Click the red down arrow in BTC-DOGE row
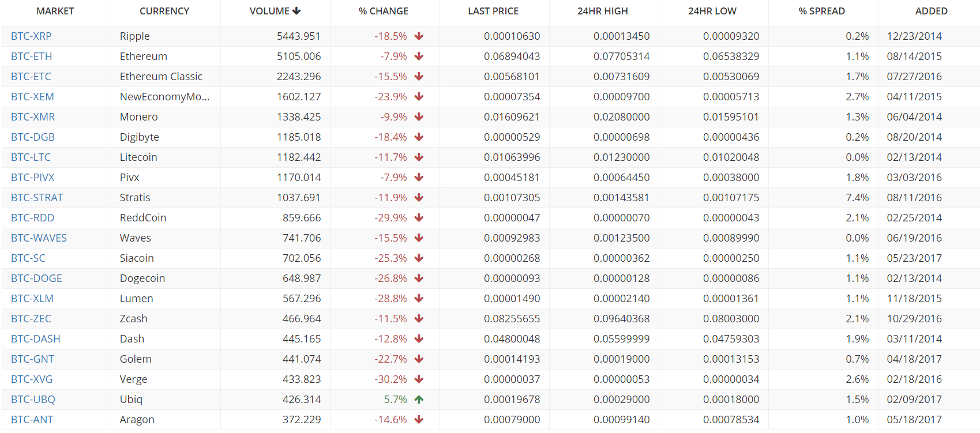Viewport: 980px width, 433px height. (x=419, y=278)
